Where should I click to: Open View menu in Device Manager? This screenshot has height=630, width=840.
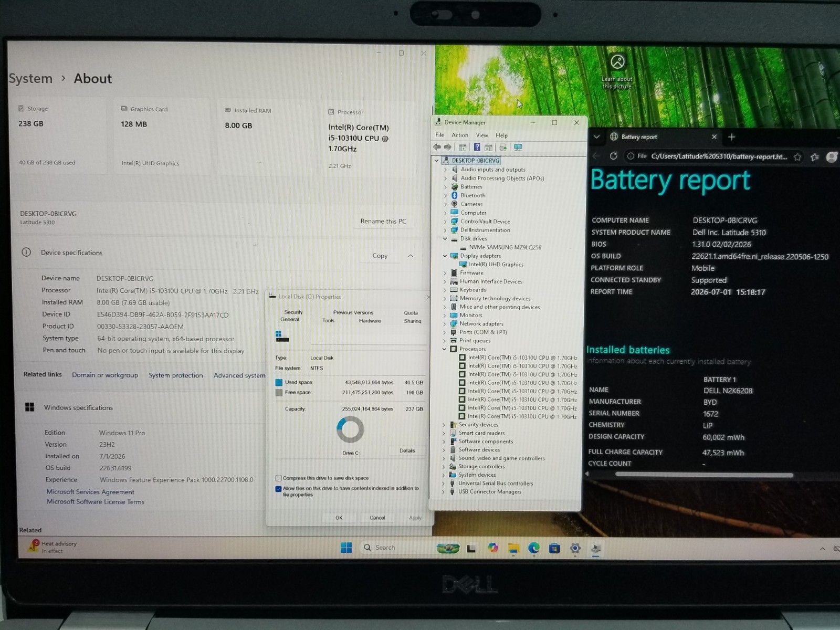click(482, 135)
